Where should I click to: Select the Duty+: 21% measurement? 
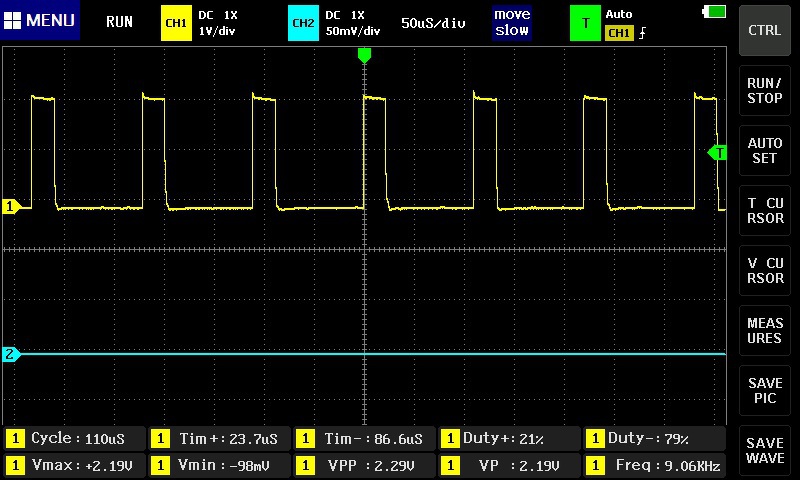click(x=509, y=438)
